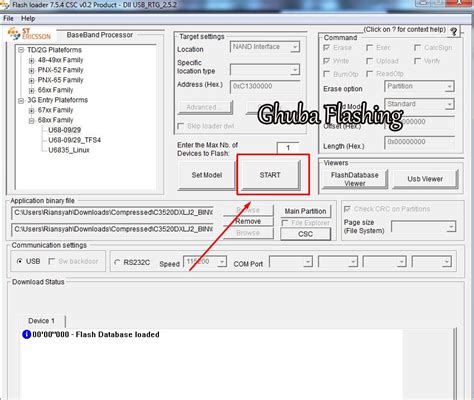Expand the 48-49xx Family node

click(31, 61)
